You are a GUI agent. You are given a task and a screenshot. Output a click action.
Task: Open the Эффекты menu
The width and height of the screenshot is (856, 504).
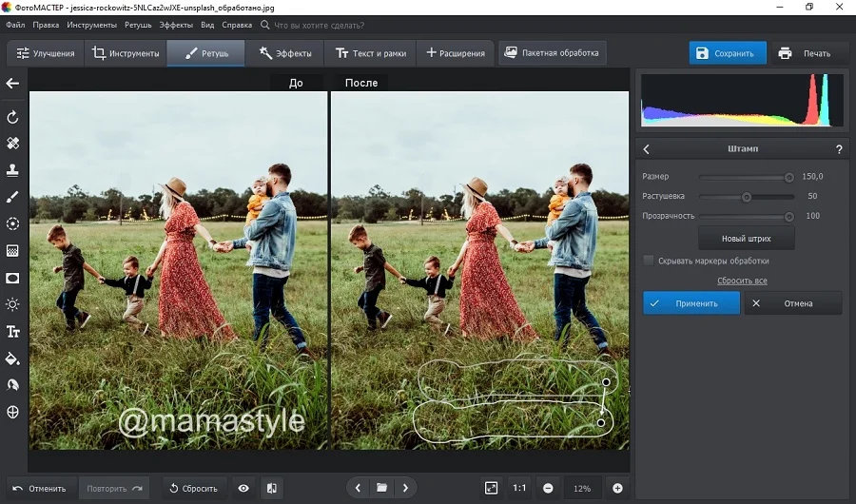(175, 25)
